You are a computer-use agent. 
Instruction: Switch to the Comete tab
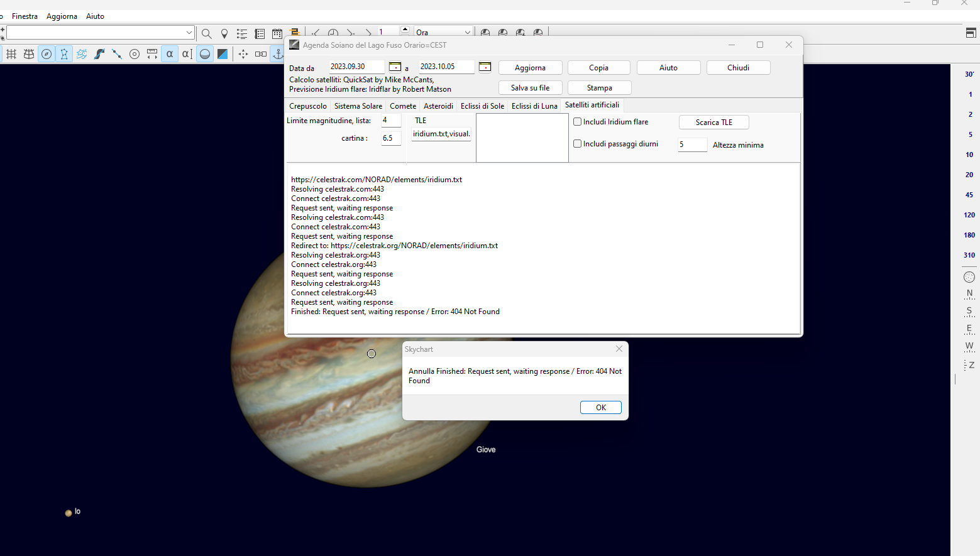click(403, 106)
